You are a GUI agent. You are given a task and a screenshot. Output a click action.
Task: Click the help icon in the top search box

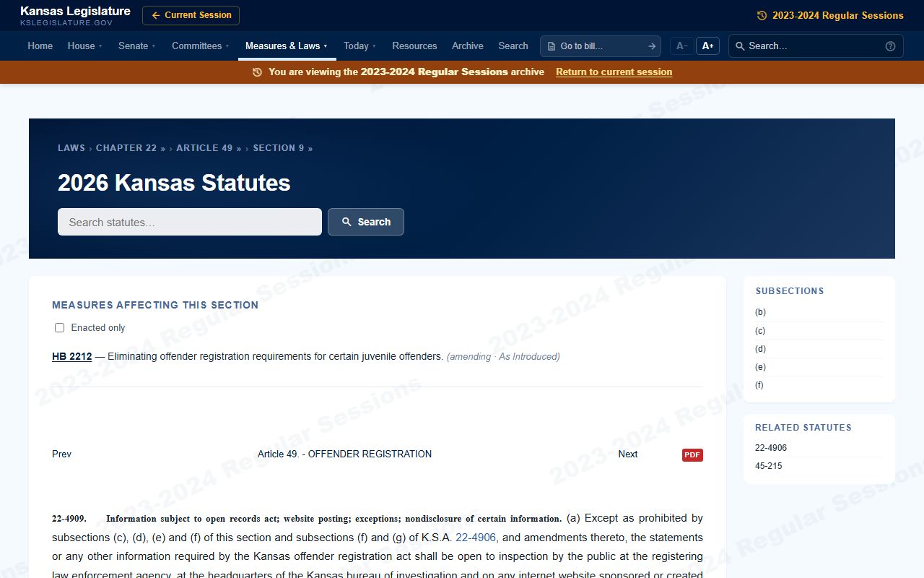890,46
